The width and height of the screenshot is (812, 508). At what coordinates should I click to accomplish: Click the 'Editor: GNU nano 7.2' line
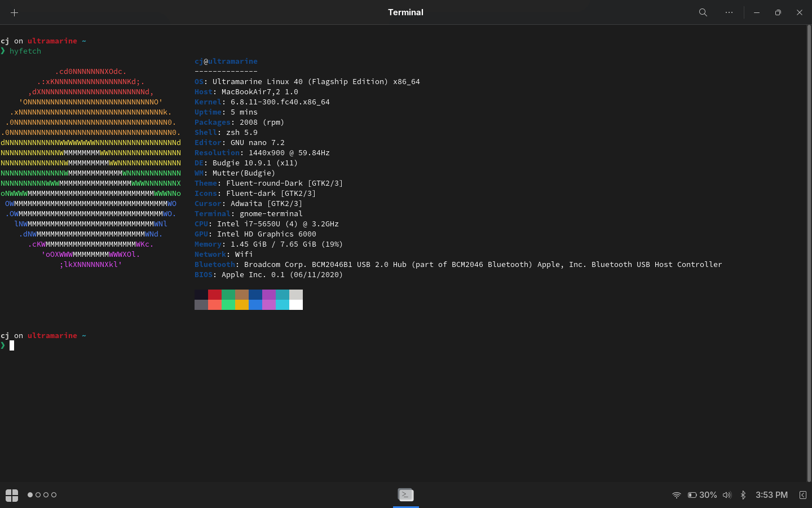pos(240,142)
